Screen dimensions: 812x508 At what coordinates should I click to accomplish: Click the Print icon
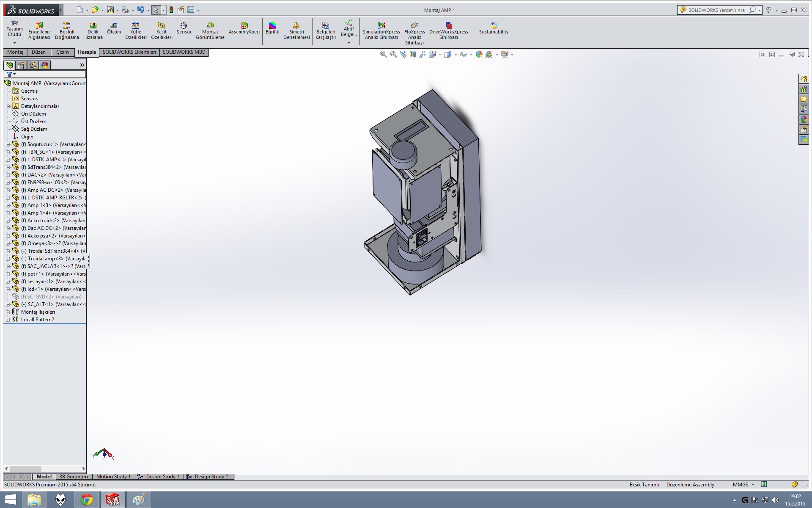(x=125, y=10)
